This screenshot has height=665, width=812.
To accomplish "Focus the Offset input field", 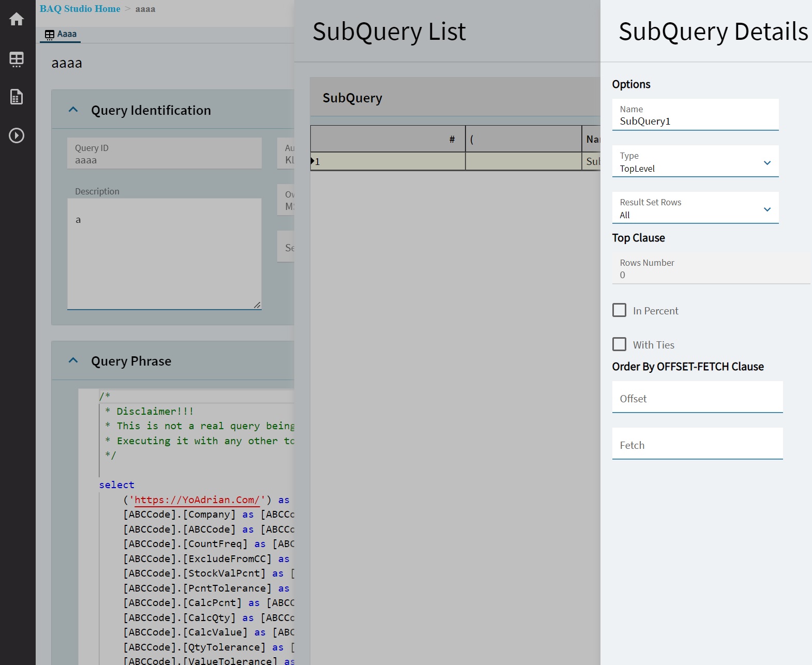I will point(697,397).
